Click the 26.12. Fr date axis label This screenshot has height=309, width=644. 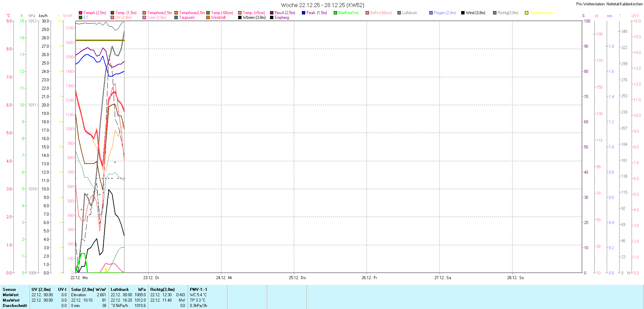tap(369, 278)
